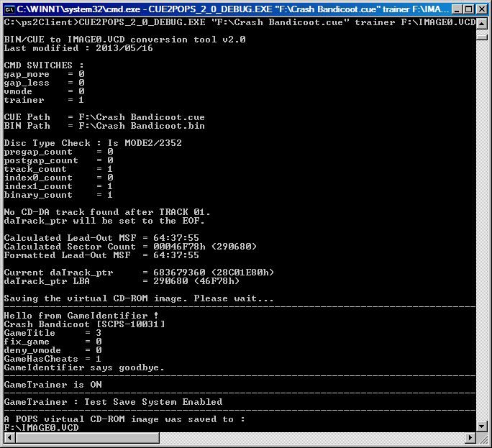
Task: Minimize the cmd.exe window
Action: tap(457, 9)
